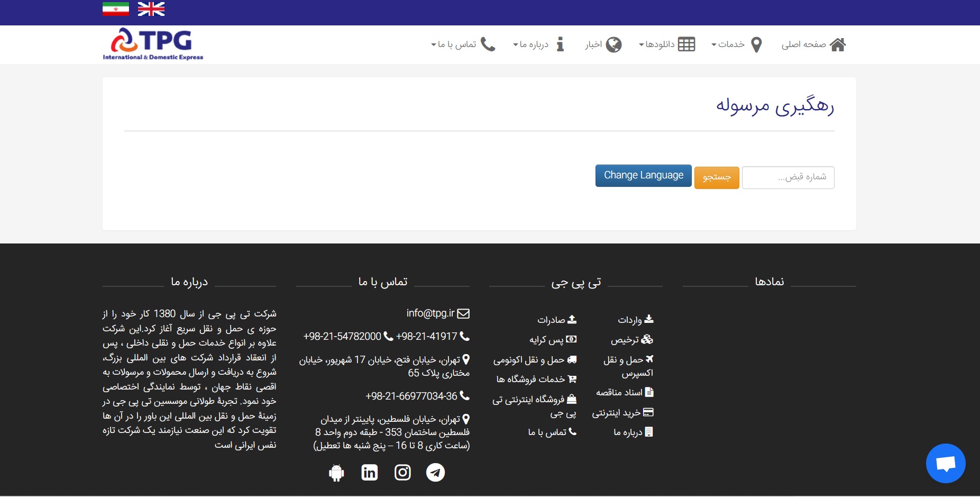This screenshot has width=980, height=497.
Task: Click the TPG logo
Action: [153, 44]
